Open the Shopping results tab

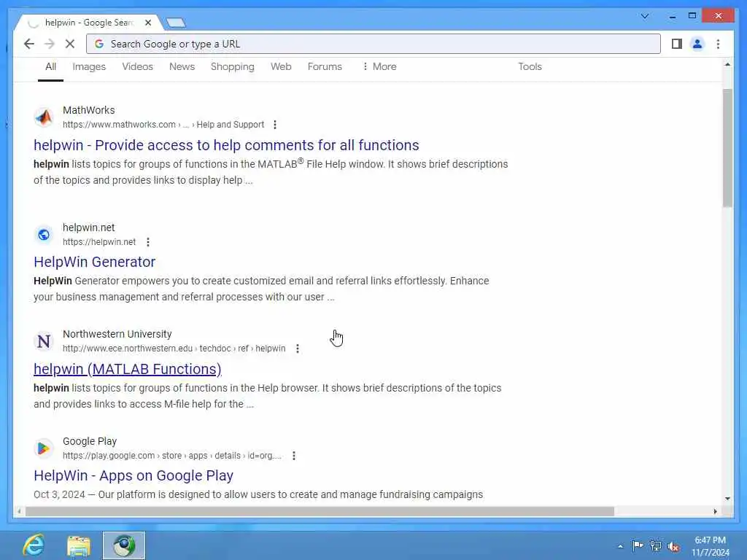click(x=233, y=66)
